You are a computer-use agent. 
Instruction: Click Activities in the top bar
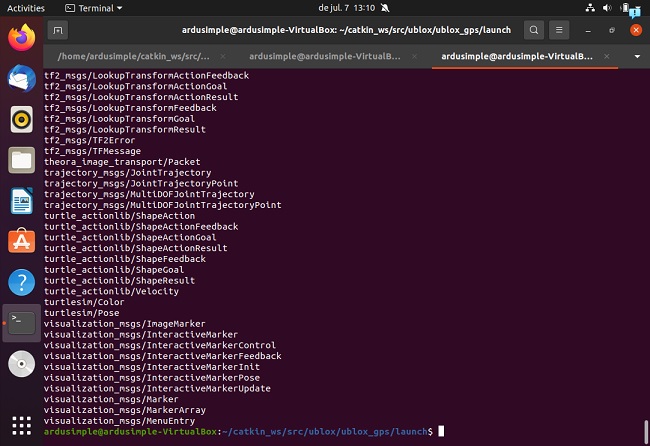point(26,8)
